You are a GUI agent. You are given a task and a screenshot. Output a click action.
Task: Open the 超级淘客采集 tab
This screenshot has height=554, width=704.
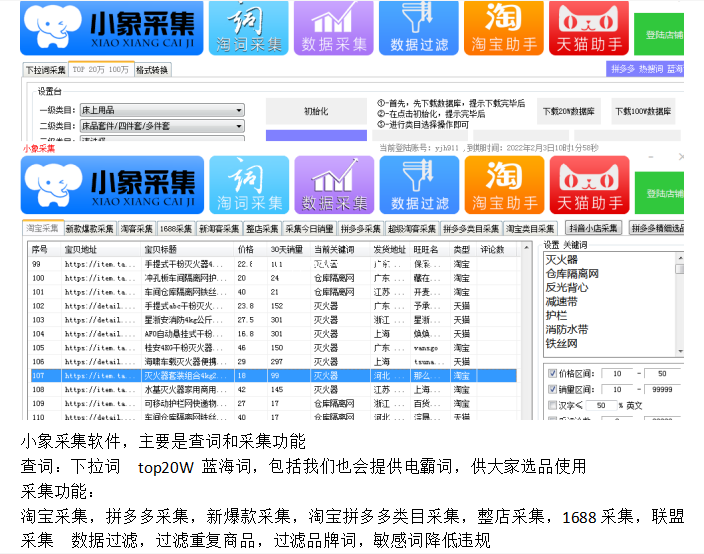[412, 229]
